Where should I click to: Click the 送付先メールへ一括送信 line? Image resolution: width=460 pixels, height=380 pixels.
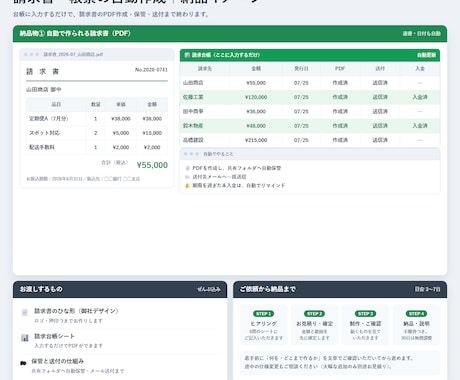(x=219, y=177)
